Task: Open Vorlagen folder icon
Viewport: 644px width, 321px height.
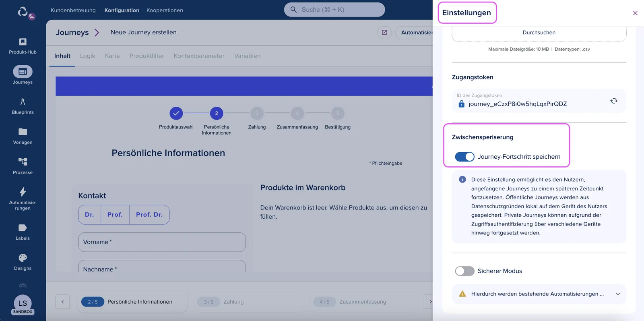Action: tap(23, 132)
